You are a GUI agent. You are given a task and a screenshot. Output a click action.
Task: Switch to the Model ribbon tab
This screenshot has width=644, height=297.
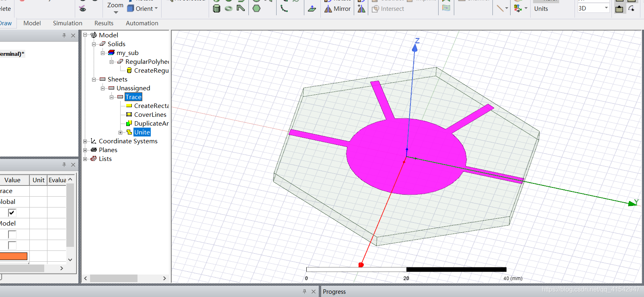pyautogui.click(x=32, y=23)
